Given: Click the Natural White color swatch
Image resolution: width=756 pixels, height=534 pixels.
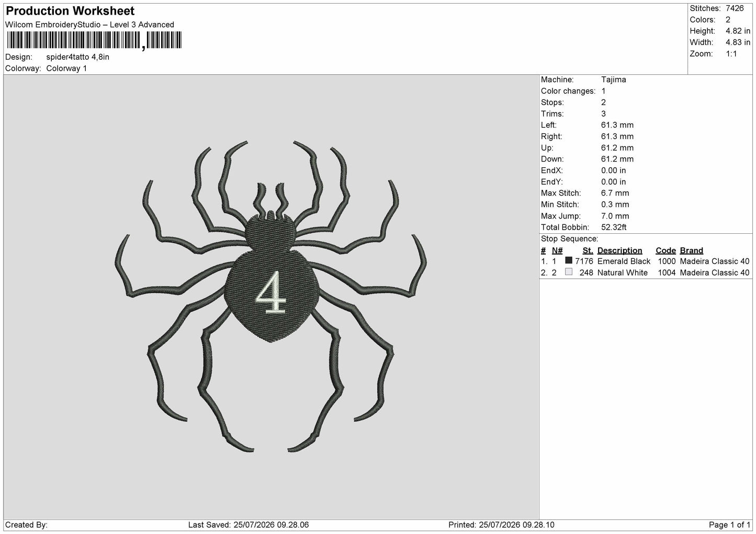Looking at the screenshot, I should click(x=569, y=272).
